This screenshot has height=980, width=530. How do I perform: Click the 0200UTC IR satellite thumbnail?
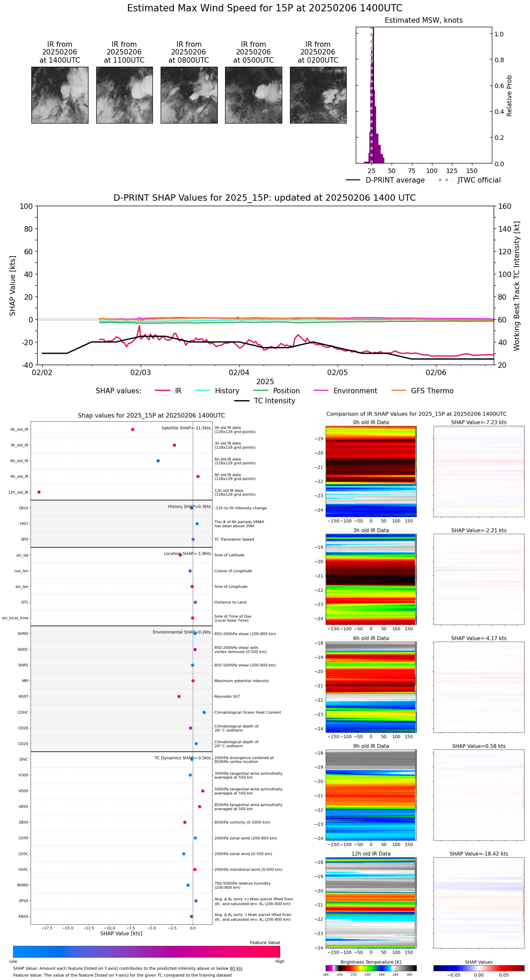(x=318, y=95)
